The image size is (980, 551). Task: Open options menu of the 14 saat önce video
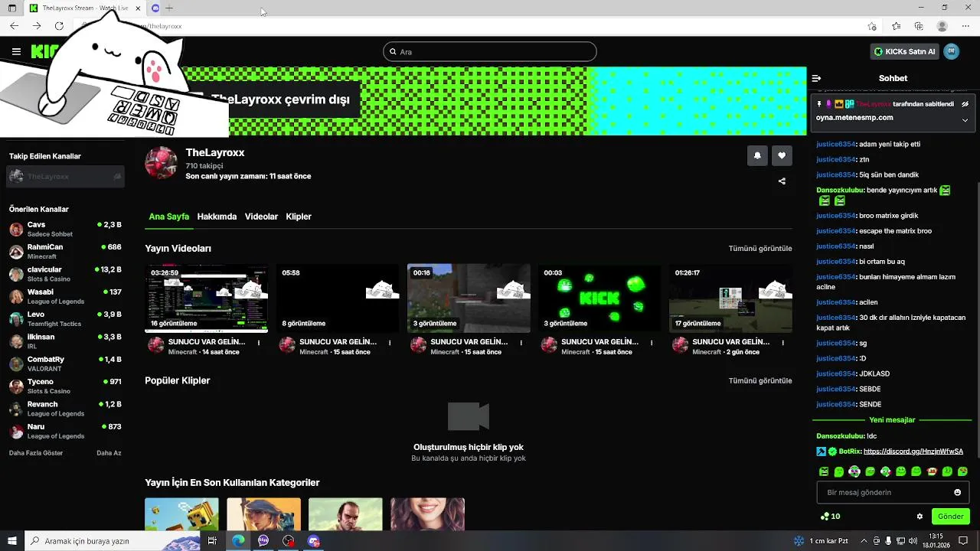point(259,343)
